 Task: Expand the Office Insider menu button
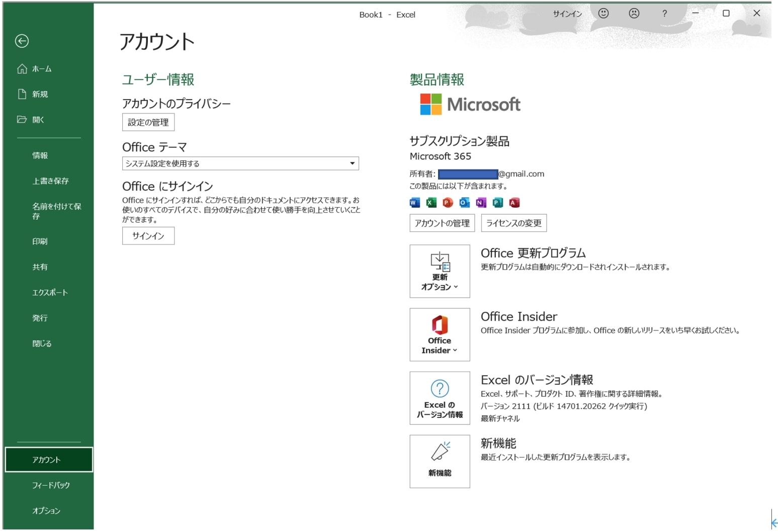coord(440,335)
